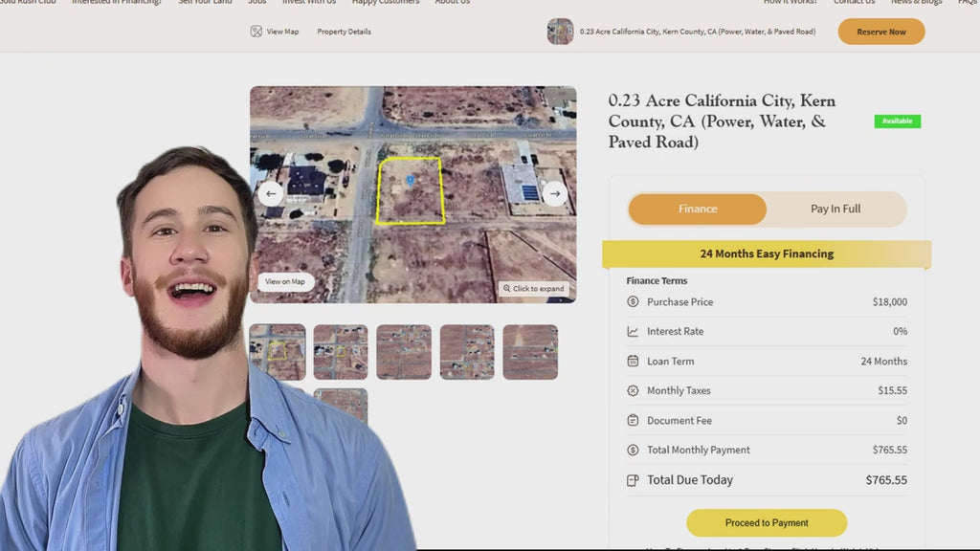Open the News & Blogs menu item

pyautogui.click(x=916, y=2)
